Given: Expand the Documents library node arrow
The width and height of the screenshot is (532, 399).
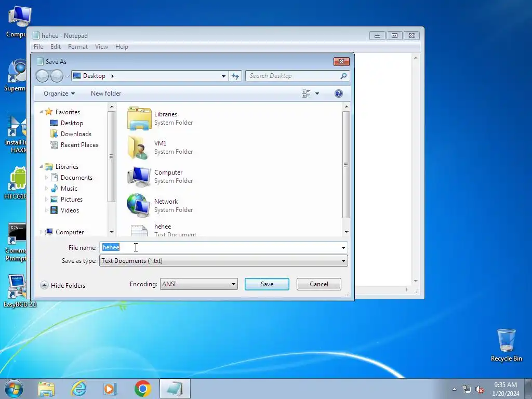Looking at the screenshot, I should (x=46, y=178).
